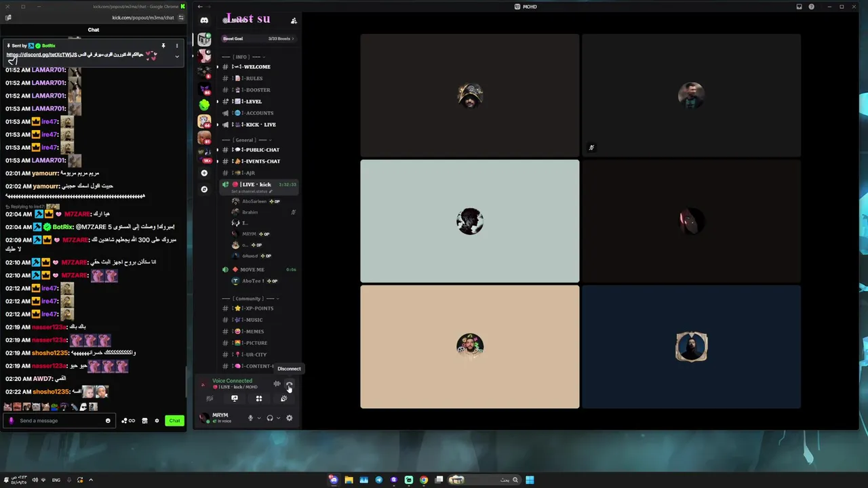Select the dark navy participant video tile
This screenshot has height=488, width=868.
(x=691, y=346)
